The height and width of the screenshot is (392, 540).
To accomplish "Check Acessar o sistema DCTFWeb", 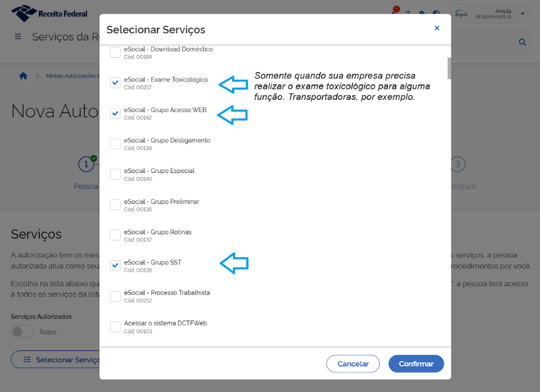I will [115, 327].
